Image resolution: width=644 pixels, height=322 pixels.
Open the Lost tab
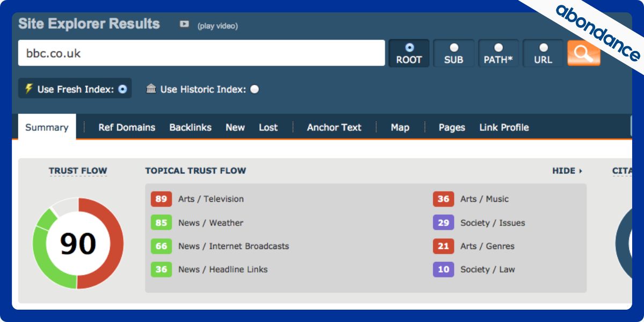point(268,127)
